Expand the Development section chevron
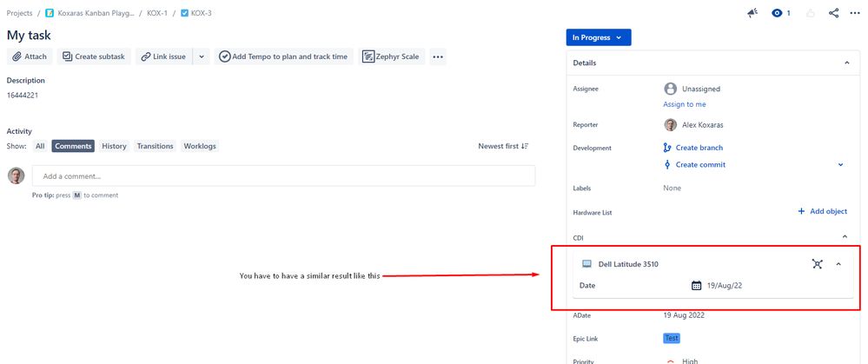Viewport: 868px width, 364px height. (840, 164)
